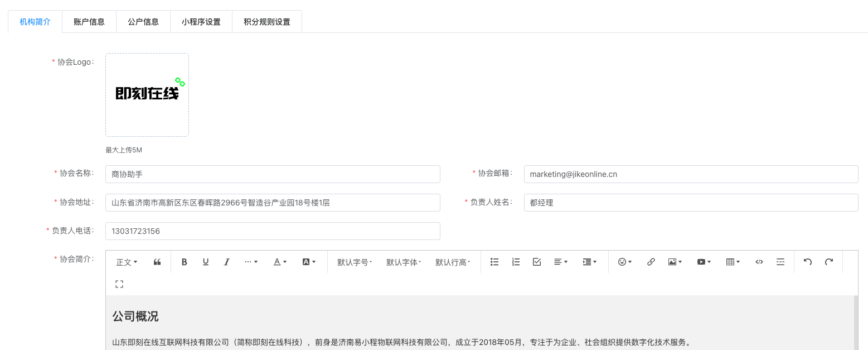Toggle bold formatting in editor toolbar
The image size is (868, 350).
185,262
